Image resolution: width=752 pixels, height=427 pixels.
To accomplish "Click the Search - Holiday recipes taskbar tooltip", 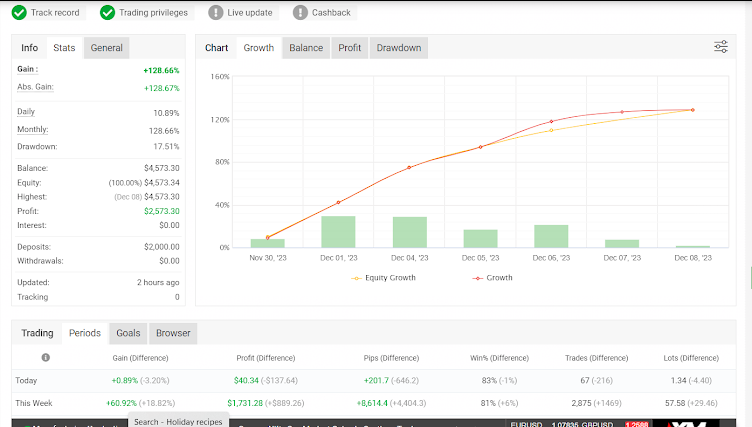I will 178,421.
